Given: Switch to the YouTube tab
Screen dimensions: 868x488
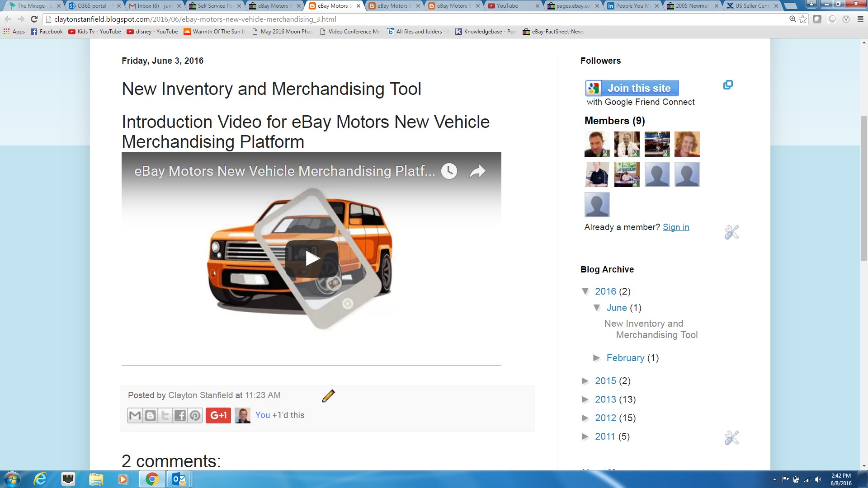Looking at the screenshot, I should [512, 6].
